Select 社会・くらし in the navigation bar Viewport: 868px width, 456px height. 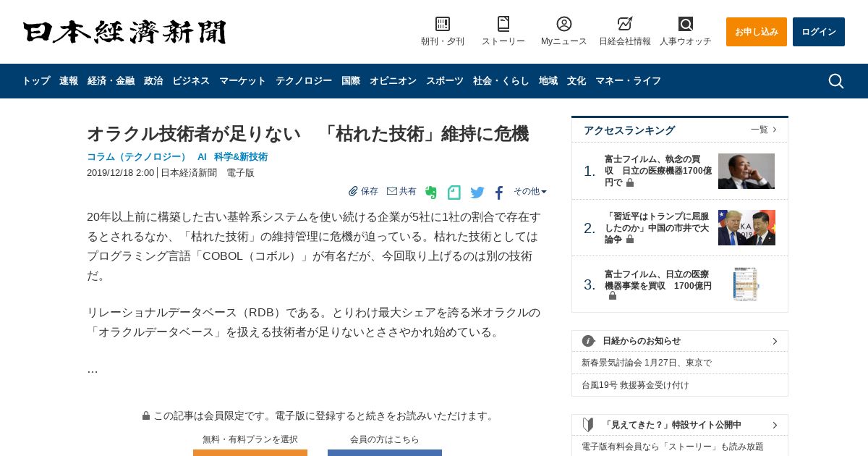click(x=501, y=81)
